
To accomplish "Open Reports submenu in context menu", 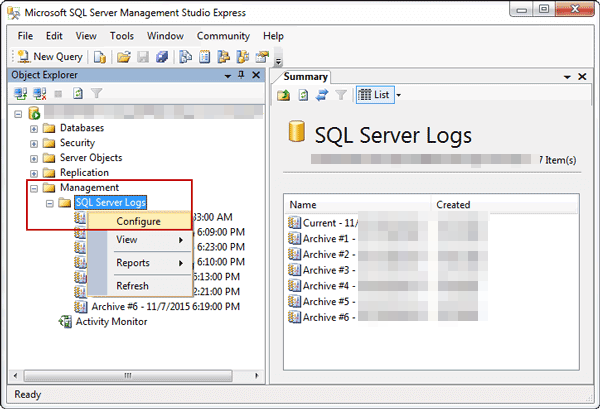I will 139,263.
